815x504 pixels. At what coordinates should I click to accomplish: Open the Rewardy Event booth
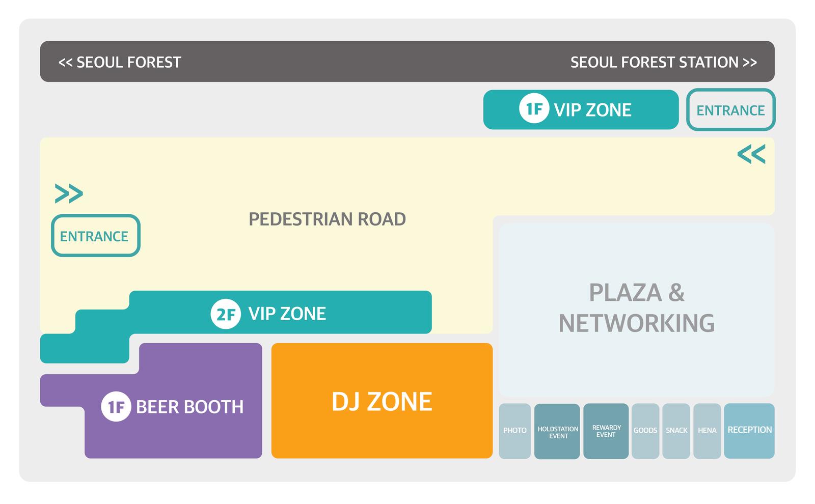coord(606,431)
